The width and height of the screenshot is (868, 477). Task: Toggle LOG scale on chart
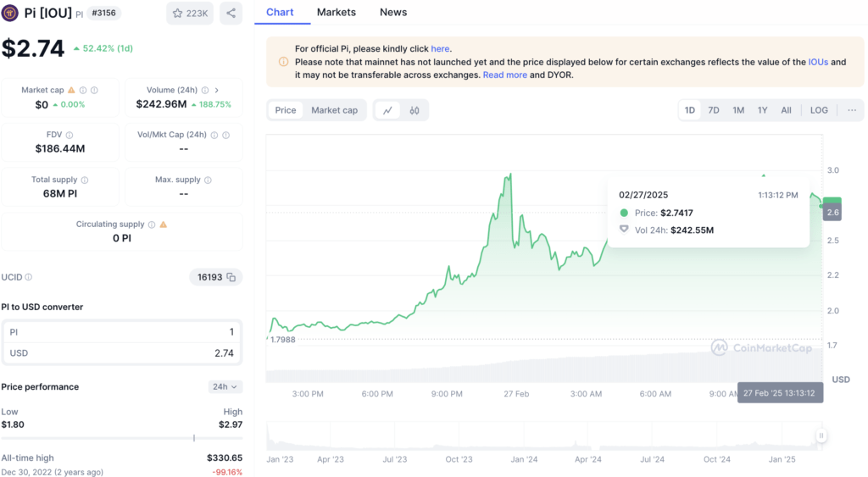point(819,110)
